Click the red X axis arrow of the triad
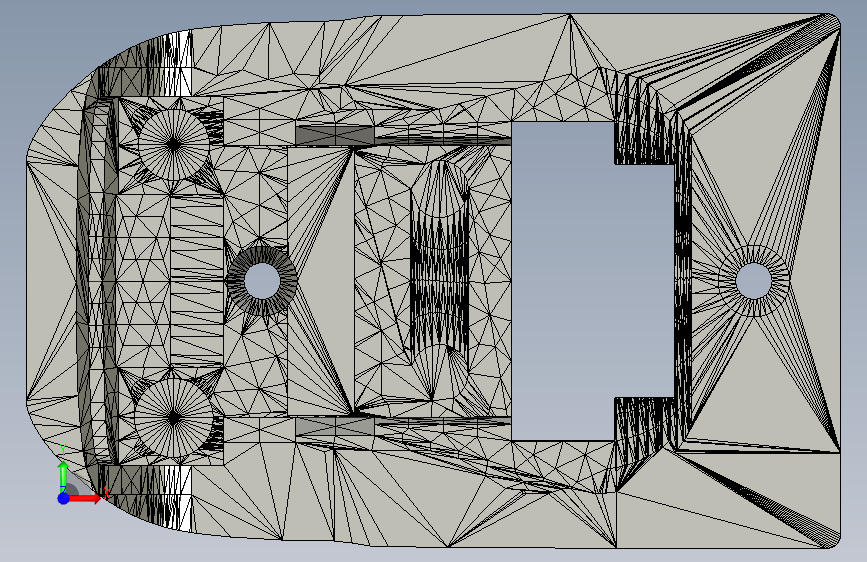Viewport: 867px width, 562px height. pos(85,498)
